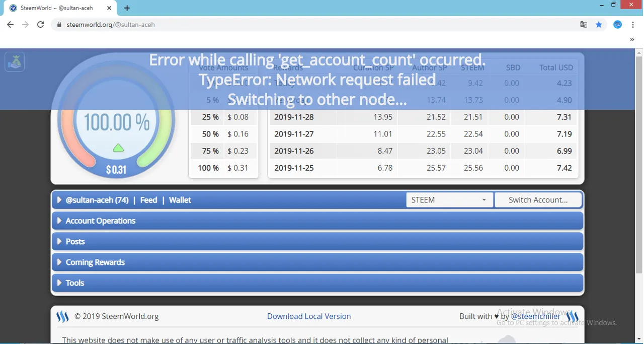This screenshot has width=644, height=344.
Task: Go forward in browser history
Action: (x=25, y=25)
